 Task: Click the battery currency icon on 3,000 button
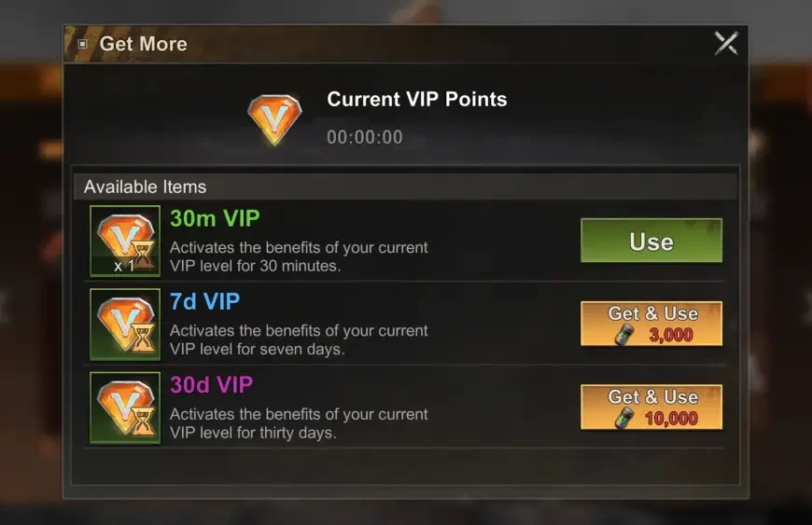coord(624,334)
